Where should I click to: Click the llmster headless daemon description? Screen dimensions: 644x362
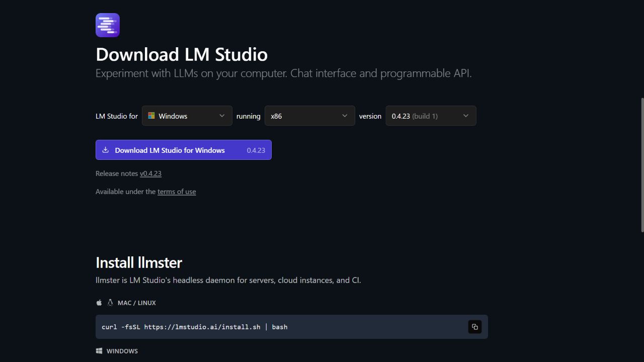228,280
